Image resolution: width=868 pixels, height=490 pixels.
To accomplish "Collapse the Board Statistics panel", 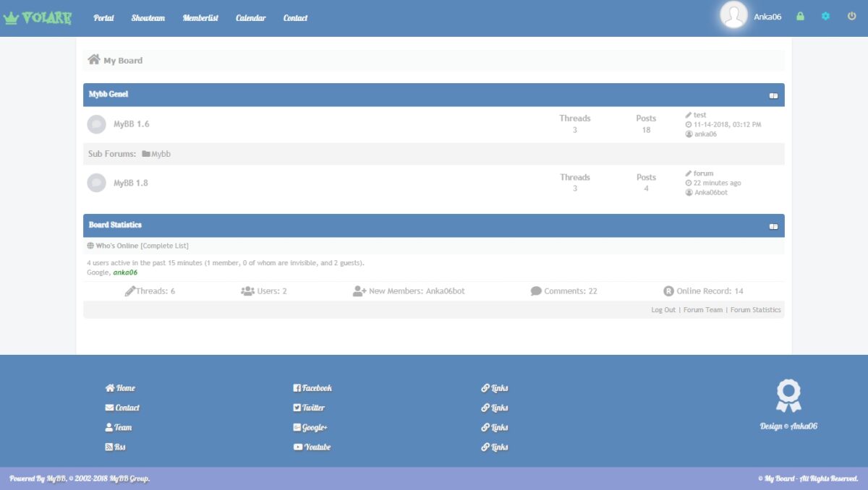I will pyautogui.click(x=773, y=225).
